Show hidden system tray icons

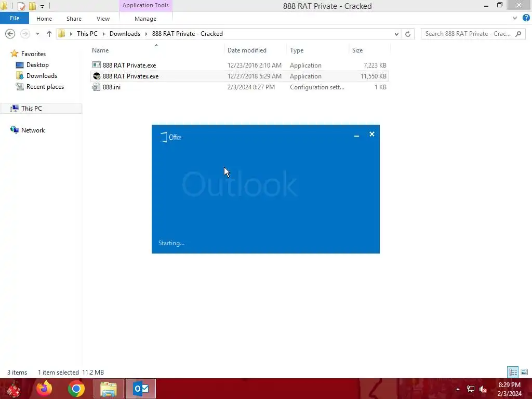pyautogui.click(x=458, y=389)
